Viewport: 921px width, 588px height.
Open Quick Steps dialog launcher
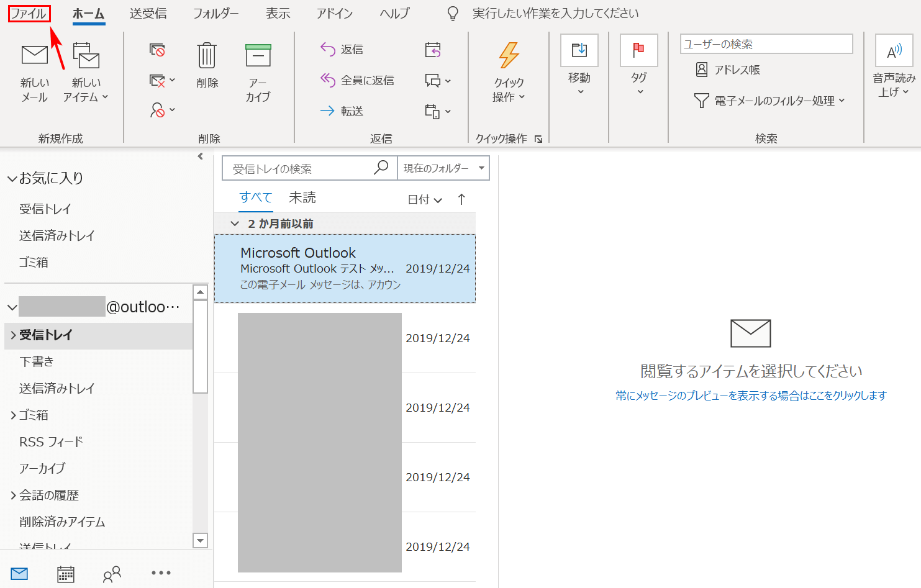(538, 139)
